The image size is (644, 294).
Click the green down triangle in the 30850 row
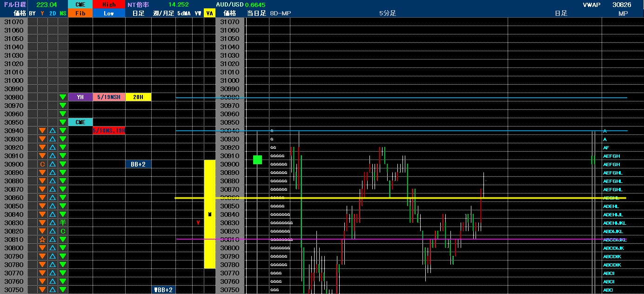[63, 206]
